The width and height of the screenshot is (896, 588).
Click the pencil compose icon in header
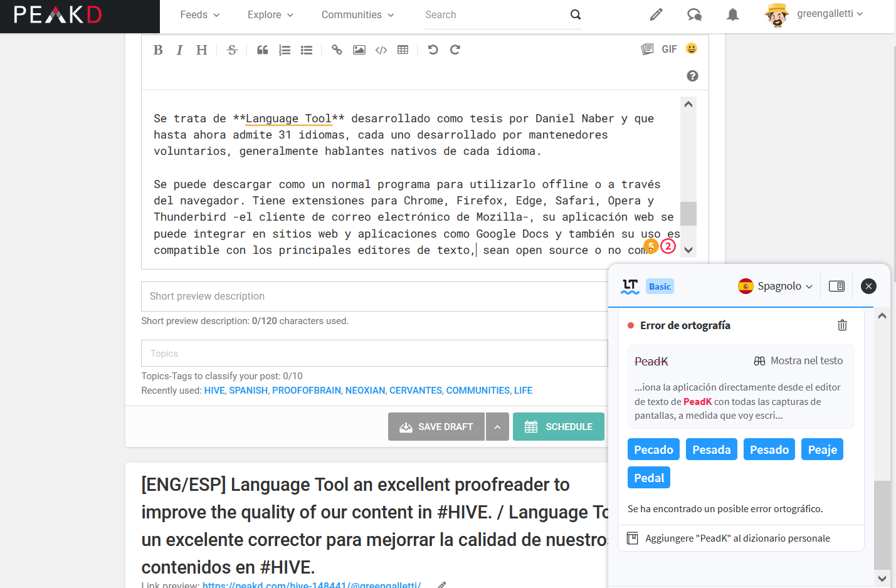click(656, 14)
